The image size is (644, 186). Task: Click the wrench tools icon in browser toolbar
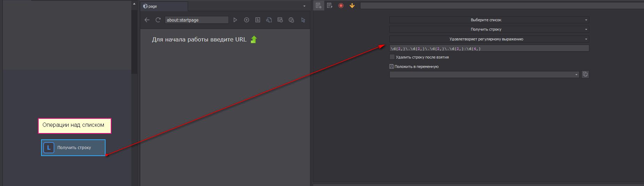click(x=269, y=20)
